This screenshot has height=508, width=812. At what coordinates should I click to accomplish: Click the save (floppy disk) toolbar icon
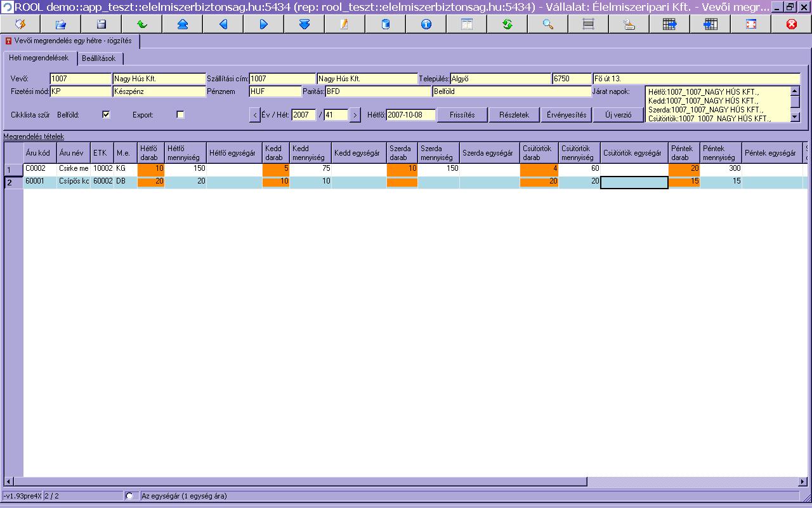click(101, 24)
